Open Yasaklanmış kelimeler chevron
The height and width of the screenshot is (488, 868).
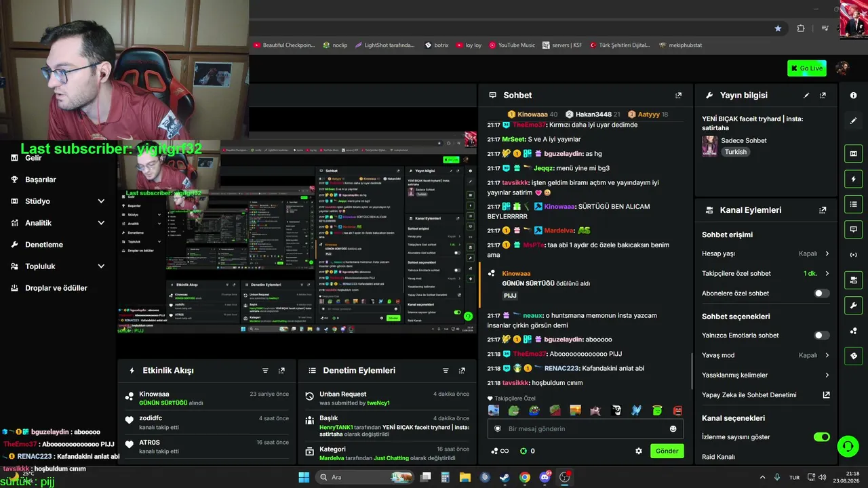pyautogui.click(x=827, y=375)
